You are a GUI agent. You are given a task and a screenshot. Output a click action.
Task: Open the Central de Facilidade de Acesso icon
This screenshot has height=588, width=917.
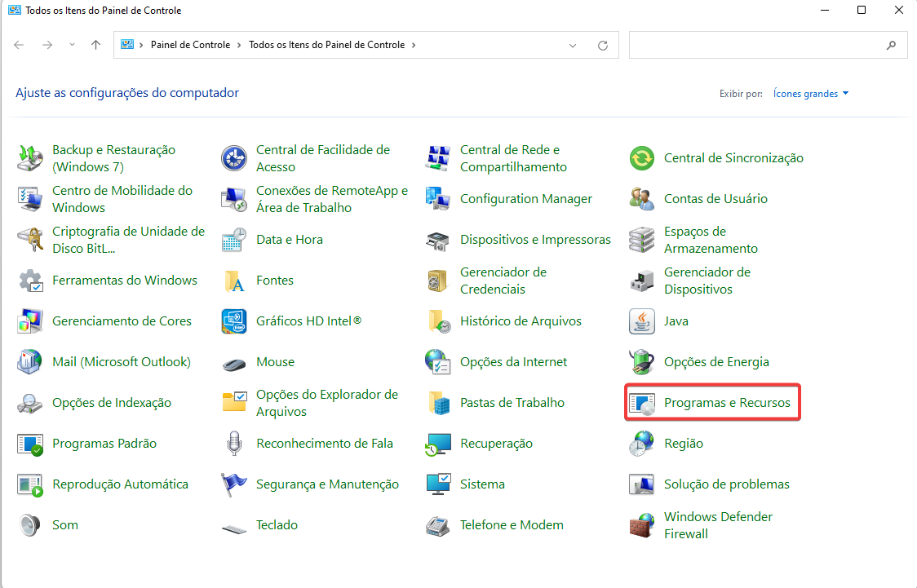(x=234, y=158)
